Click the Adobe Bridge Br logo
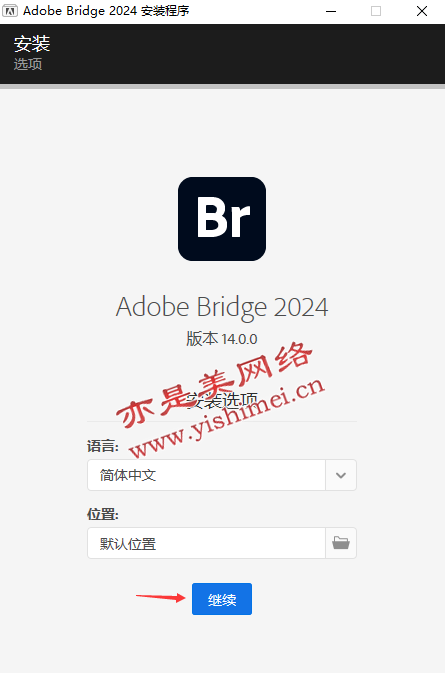 (x=222, y=219)
